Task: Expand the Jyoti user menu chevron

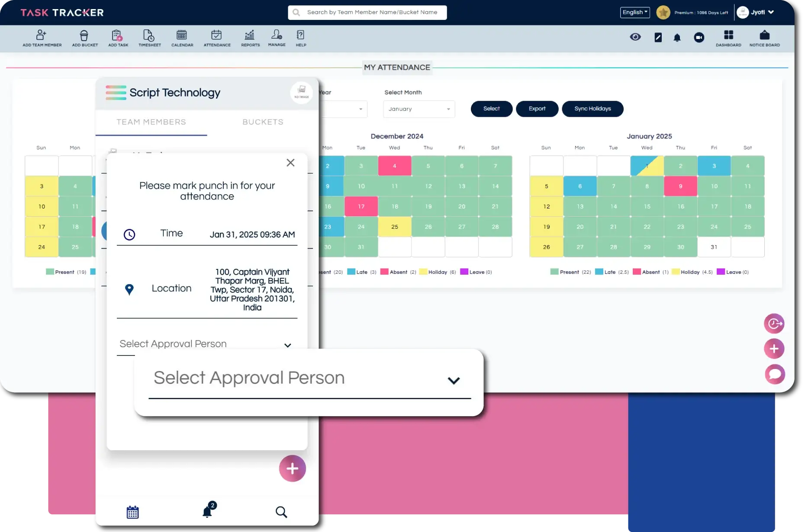Action: point(771,13)
